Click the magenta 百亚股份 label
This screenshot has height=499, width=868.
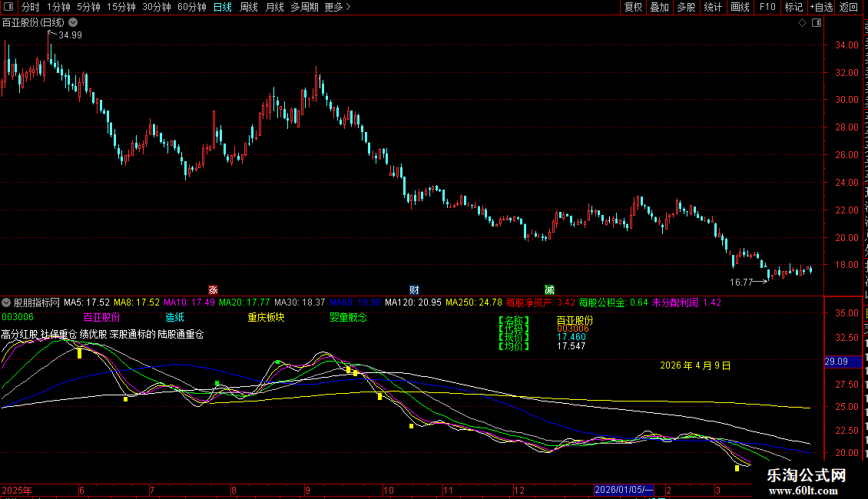[x=102, y=317]
